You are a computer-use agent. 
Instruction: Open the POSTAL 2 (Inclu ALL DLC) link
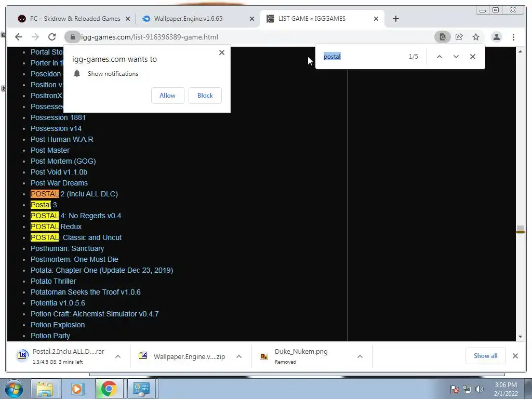74,194
